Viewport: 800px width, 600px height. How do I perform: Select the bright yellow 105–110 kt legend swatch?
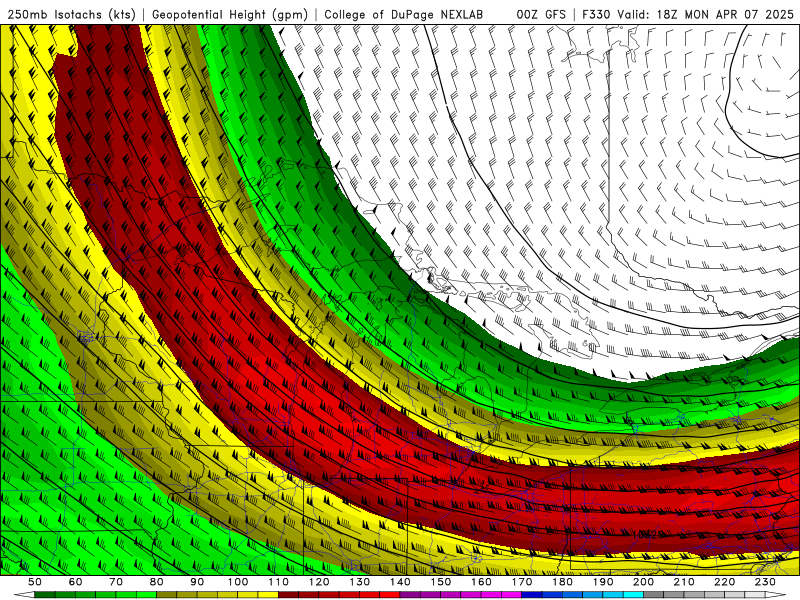click(268, 595)
